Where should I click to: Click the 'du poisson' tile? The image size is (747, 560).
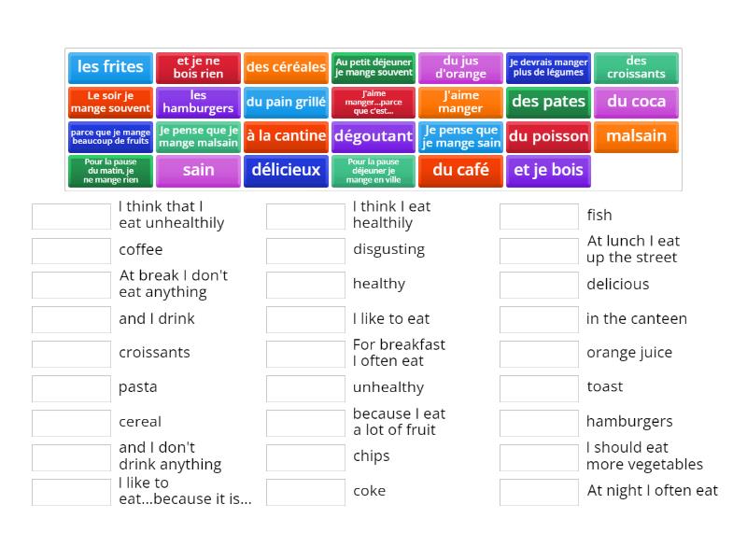[x=548, y=136]
